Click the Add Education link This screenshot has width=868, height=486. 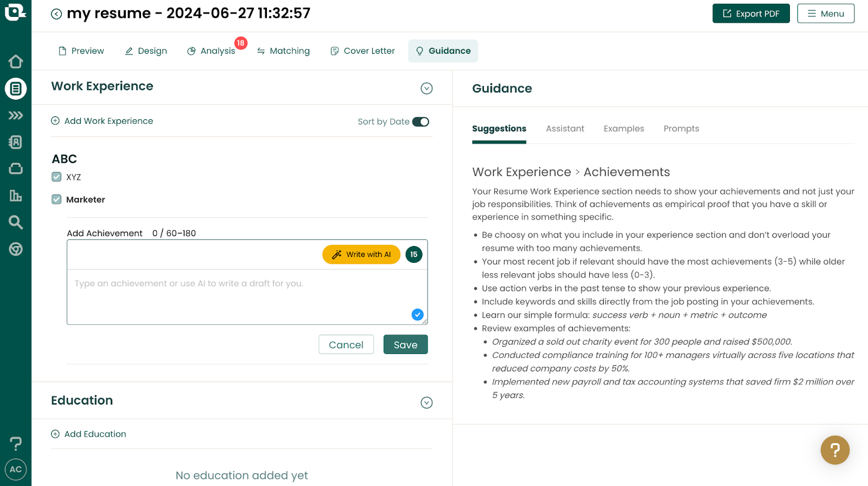[x=95, y=434]
